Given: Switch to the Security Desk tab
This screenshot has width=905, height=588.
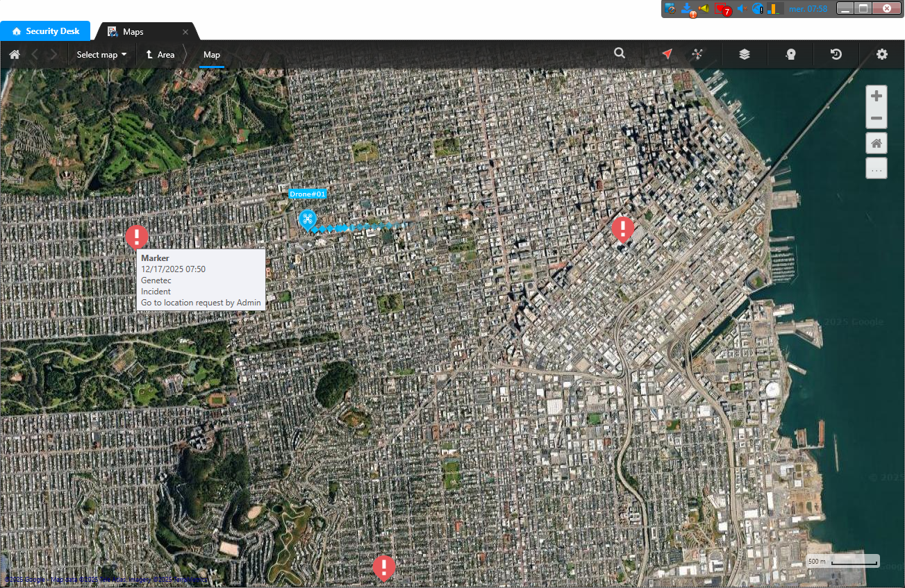Looking at the screenshot, I should (x=46, y=31).
